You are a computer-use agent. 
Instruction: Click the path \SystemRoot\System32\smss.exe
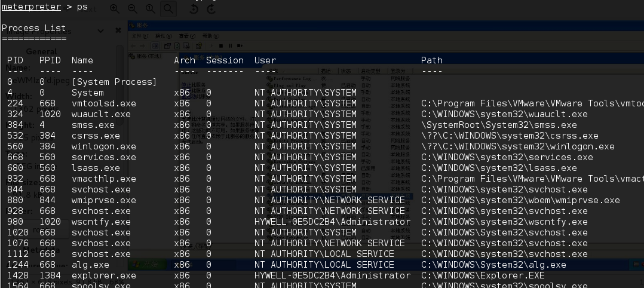[x=499, y=124]
